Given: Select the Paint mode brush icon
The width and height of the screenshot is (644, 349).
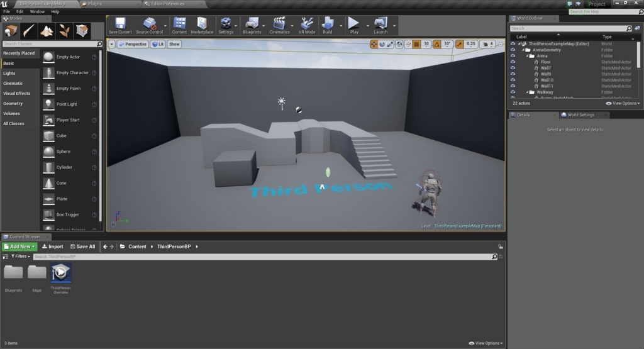Looking at the screenshot, I should coord(29,31).
